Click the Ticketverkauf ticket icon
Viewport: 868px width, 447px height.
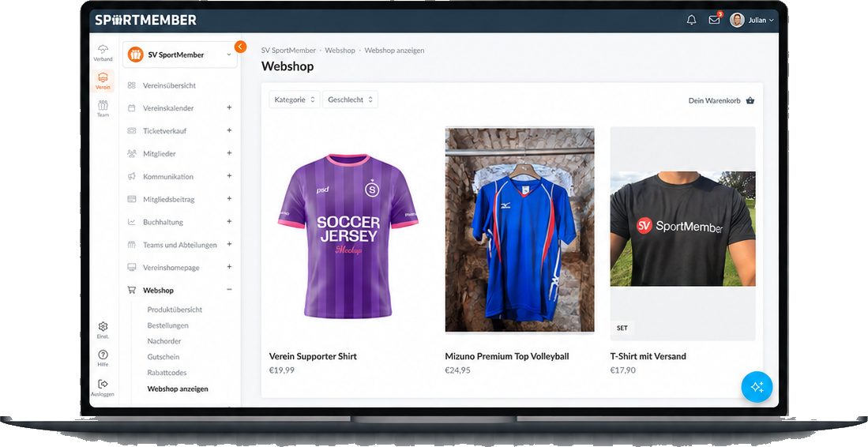click(x=132, y=131)
